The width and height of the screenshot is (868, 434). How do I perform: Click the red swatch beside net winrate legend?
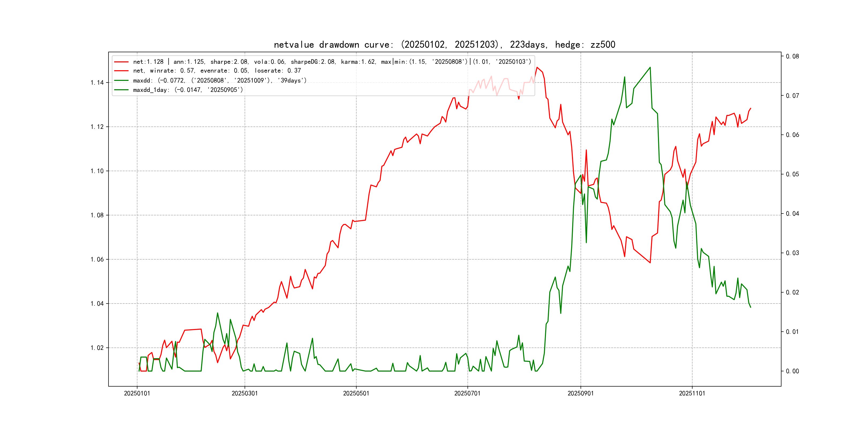[121, 71]
